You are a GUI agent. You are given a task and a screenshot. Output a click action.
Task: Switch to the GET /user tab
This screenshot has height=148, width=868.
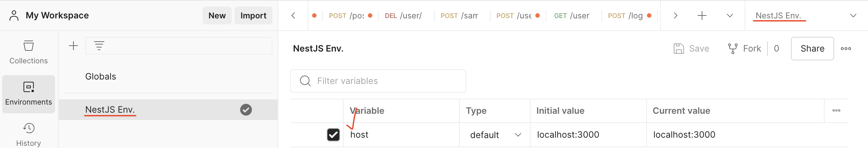[x=572, y=15]
